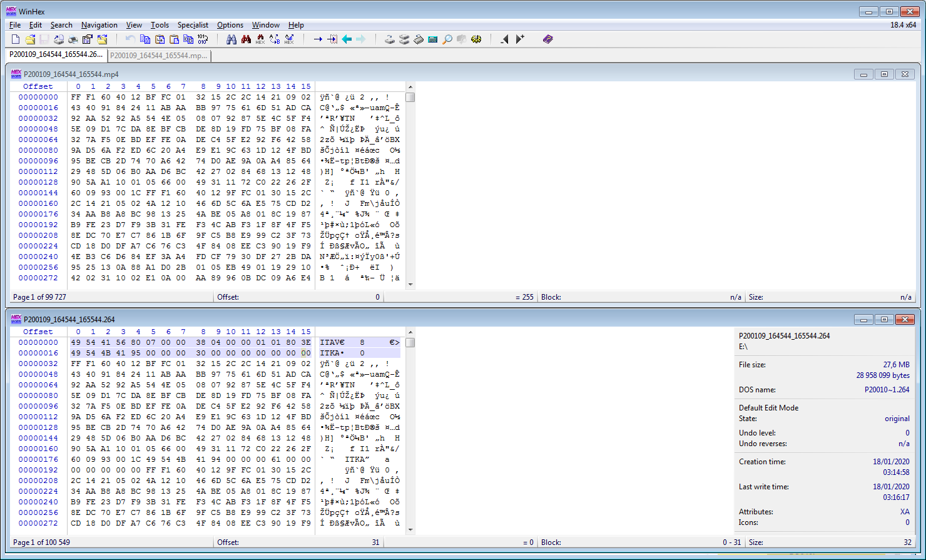Click the magnifying glass toolbar icon
The width and height of the screenshot is (926, 560).
coord(447,39)
